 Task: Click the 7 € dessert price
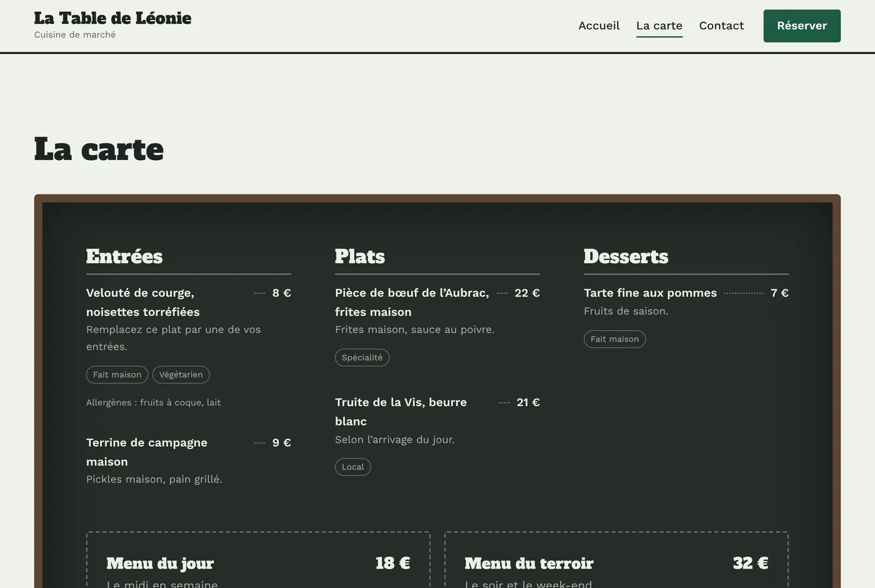[x=779, y=293]
